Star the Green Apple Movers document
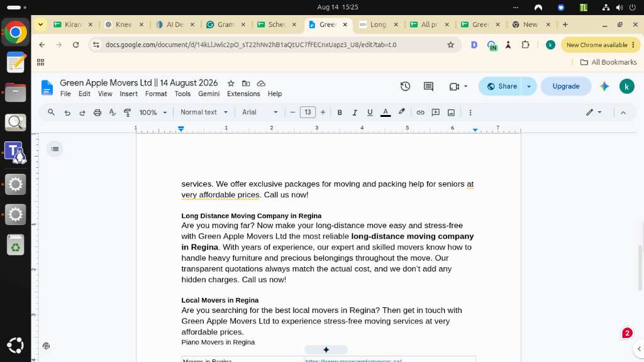The width and height of the screenshot is (644, 362). coord(231,84)
